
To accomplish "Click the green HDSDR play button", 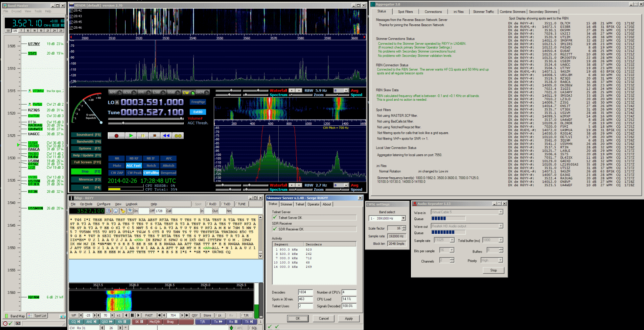I will (131, 136).
